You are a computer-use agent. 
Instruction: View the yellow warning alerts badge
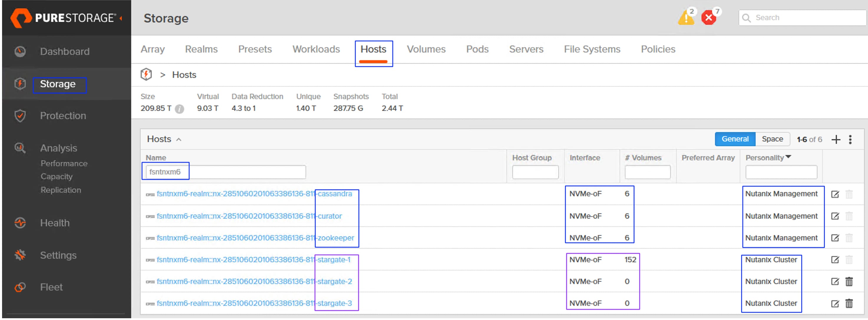point(686,17)
